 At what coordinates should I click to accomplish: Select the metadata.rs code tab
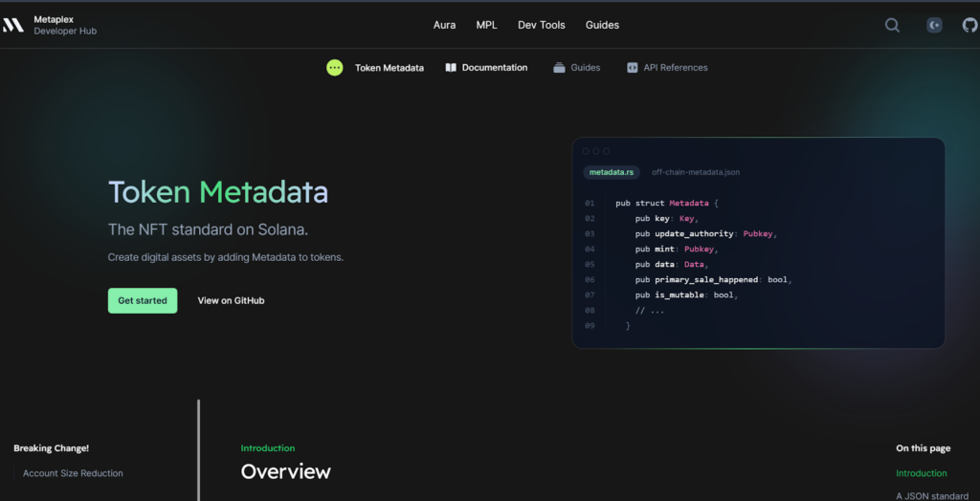pos(612,172)
